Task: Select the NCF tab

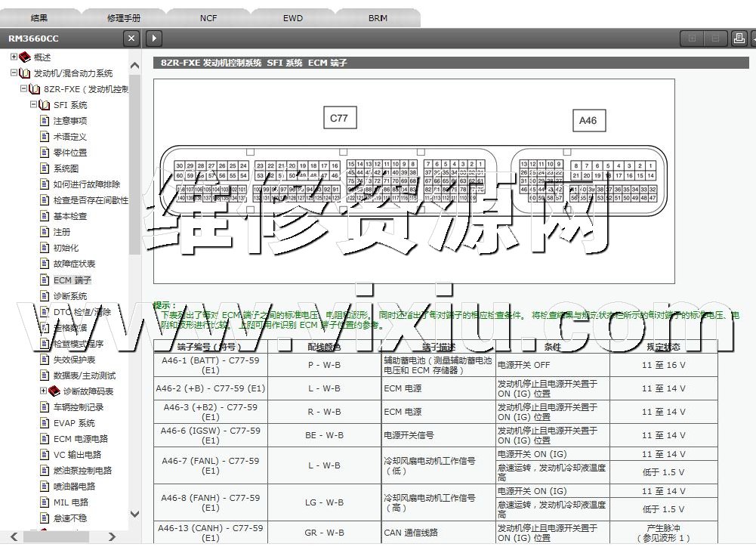Action: pyautogui.click(x=208, y=18)
